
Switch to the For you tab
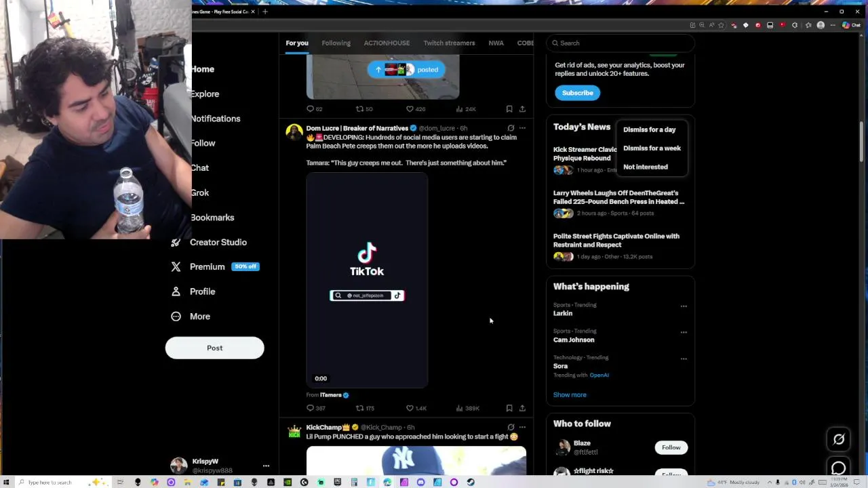(297, 43)
